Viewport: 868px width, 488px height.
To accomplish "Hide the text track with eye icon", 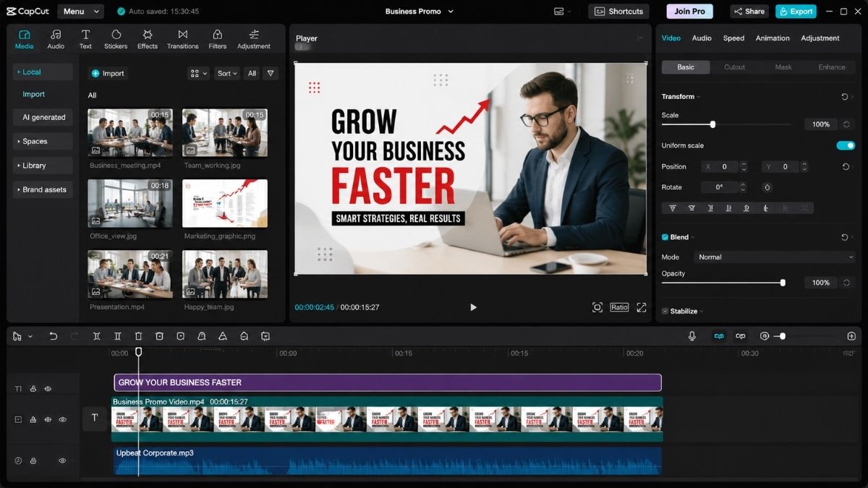I will (x=48, y=389).
